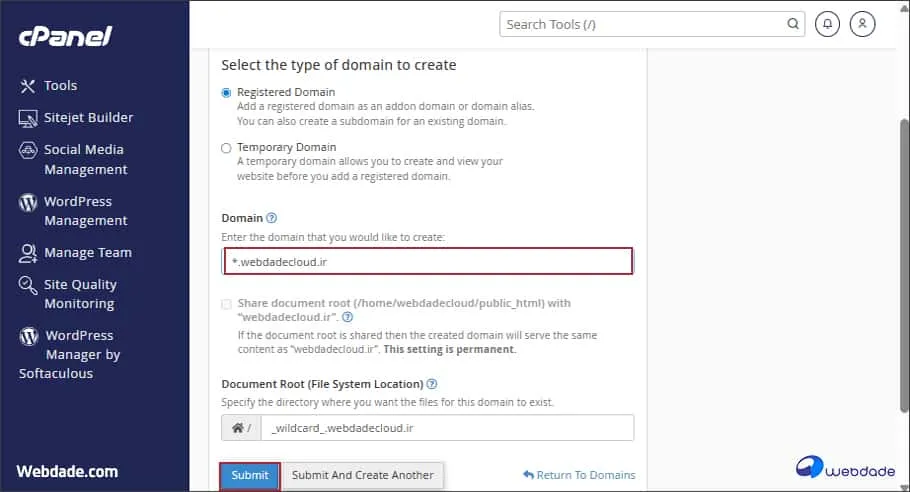Open notifications bell icon
910x492 pixels.
pos(827,24)
